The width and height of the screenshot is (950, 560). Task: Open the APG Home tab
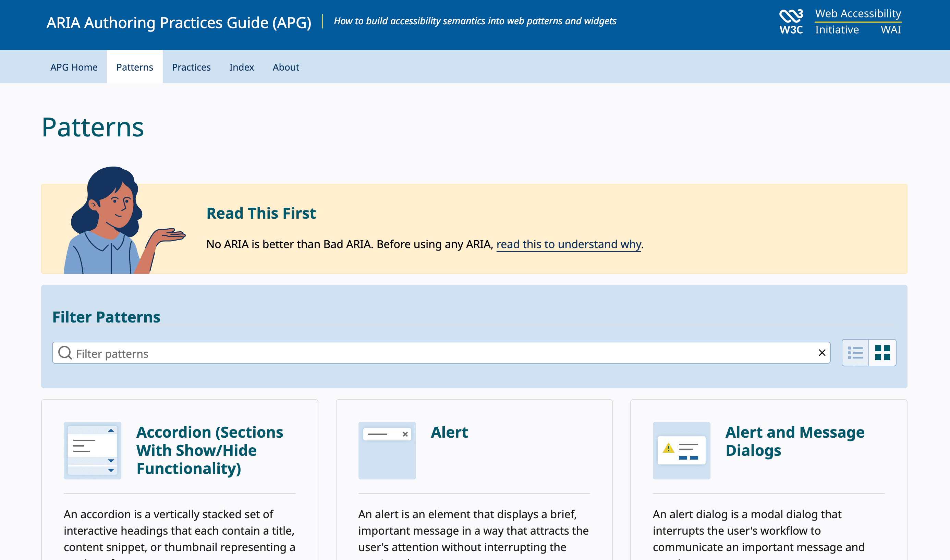click(x=74, y=67)
